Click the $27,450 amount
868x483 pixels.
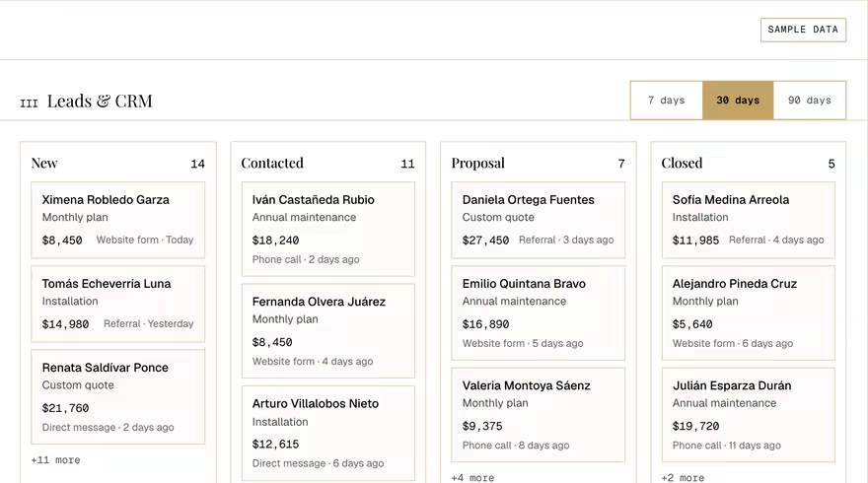[x=485, y=241]
